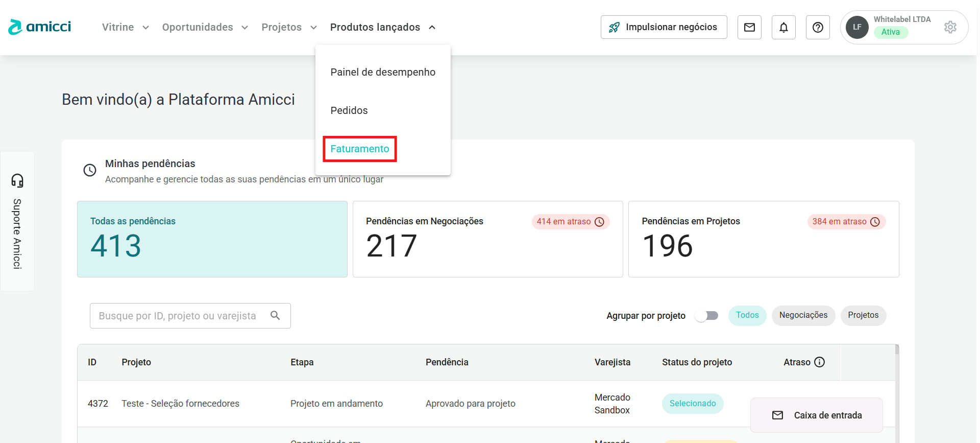This screenshot has height=443, width=980.
Task: Open account settings gear icon
Action: pos(950,27)
